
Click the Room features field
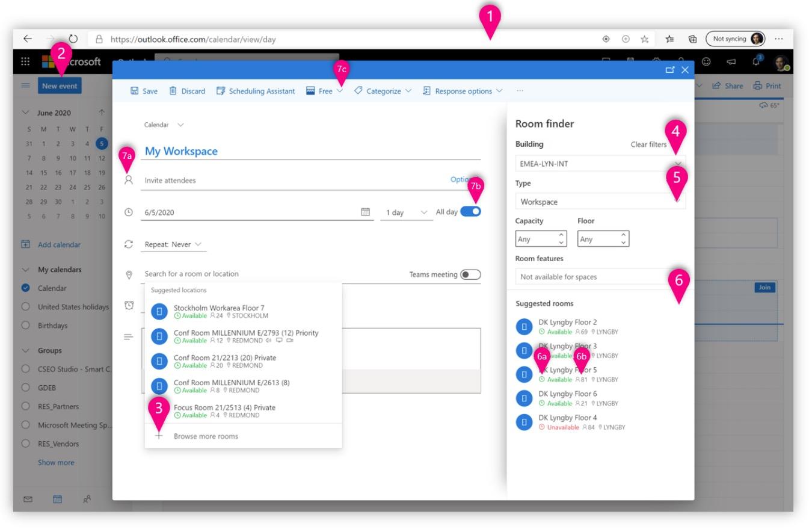[x=600, y=277]
